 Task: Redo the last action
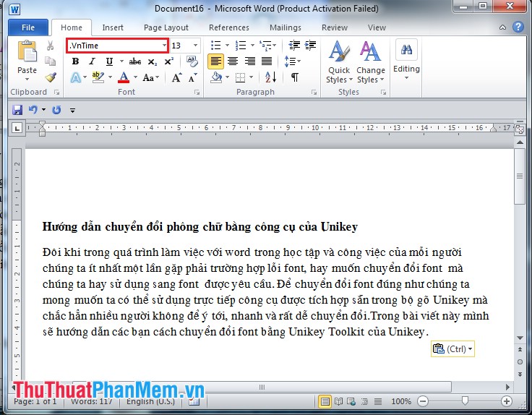(56, 110)
